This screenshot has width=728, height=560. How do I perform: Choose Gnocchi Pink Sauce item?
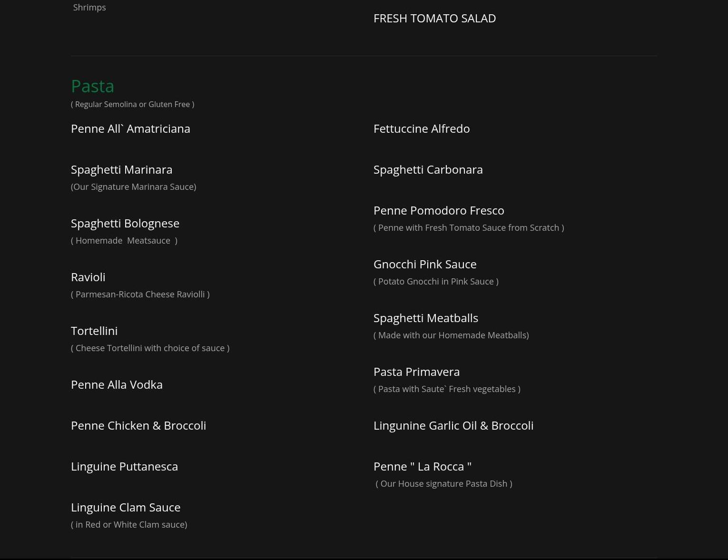point(424,265)
